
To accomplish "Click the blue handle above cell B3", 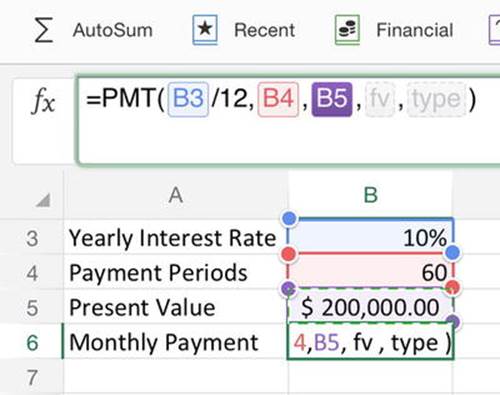I will (x=289, y=219).
